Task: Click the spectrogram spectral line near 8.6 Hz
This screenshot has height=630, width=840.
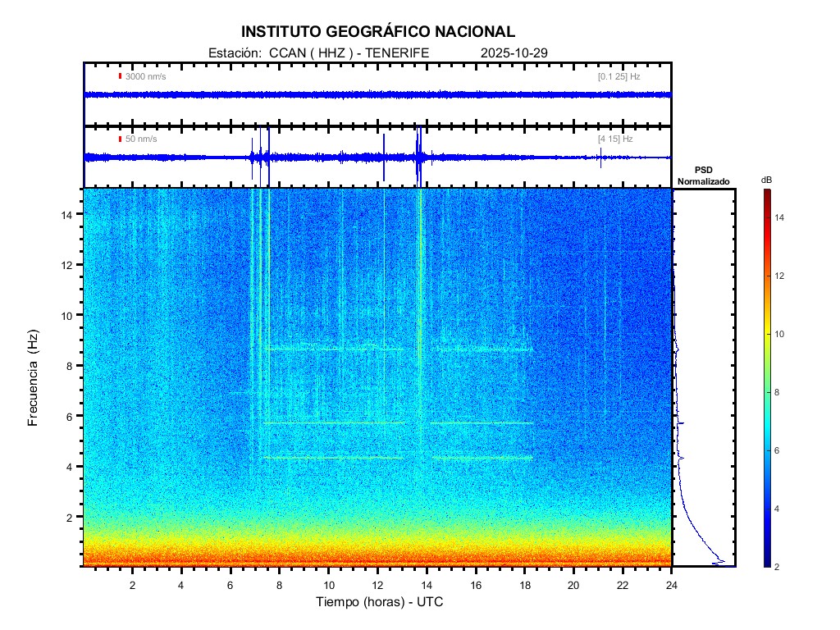Action: pos(345,349)
